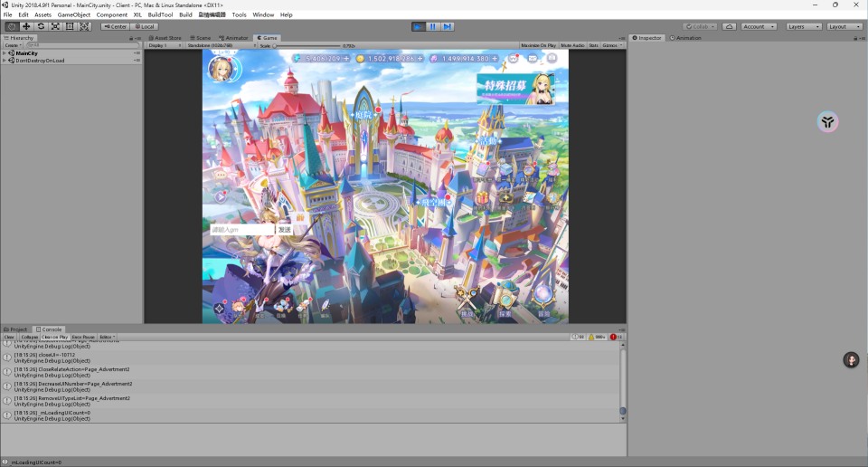The width and height of the screenshot is (868, 467).
Task: Expand the MainCity scene in Hierarchy
Action: (x=5, y=53)
